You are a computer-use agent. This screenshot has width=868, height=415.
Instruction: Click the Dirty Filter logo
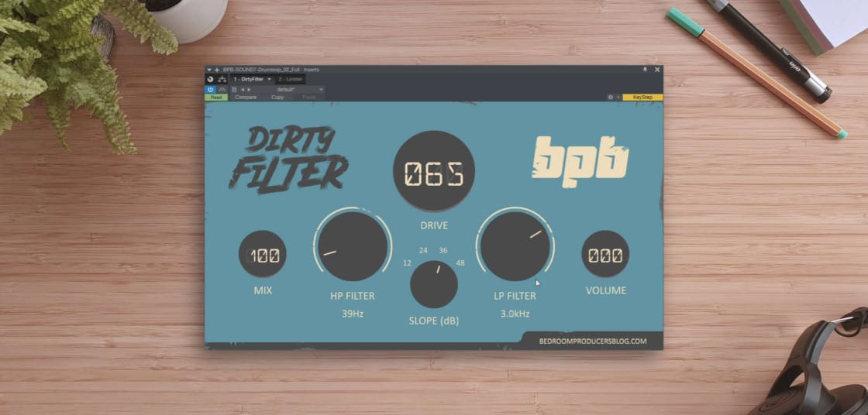pos(288,159)
